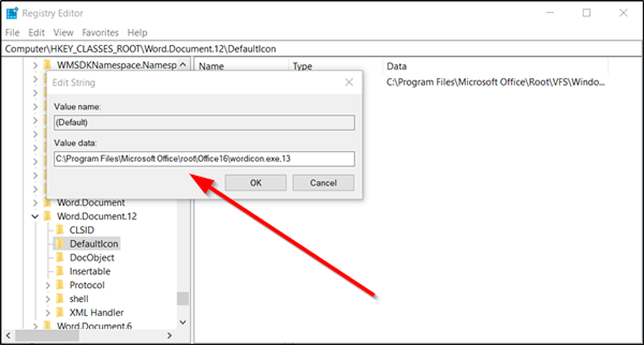The height and width of the screenshot is (345, 644).
Task: Expand the shell subkey
Action: pyautogui.click(x=48, y=299)
